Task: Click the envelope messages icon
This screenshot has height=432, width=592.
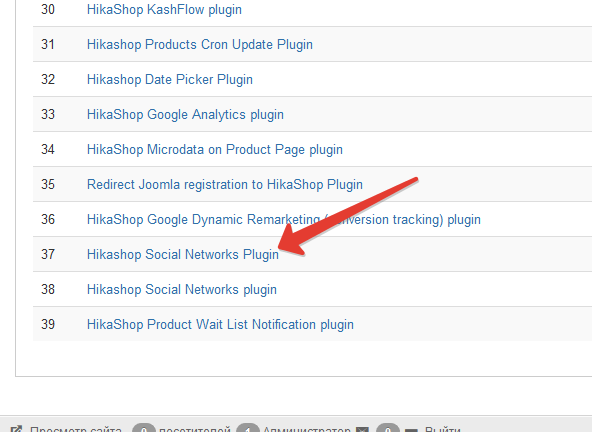Action: point(362,429)
